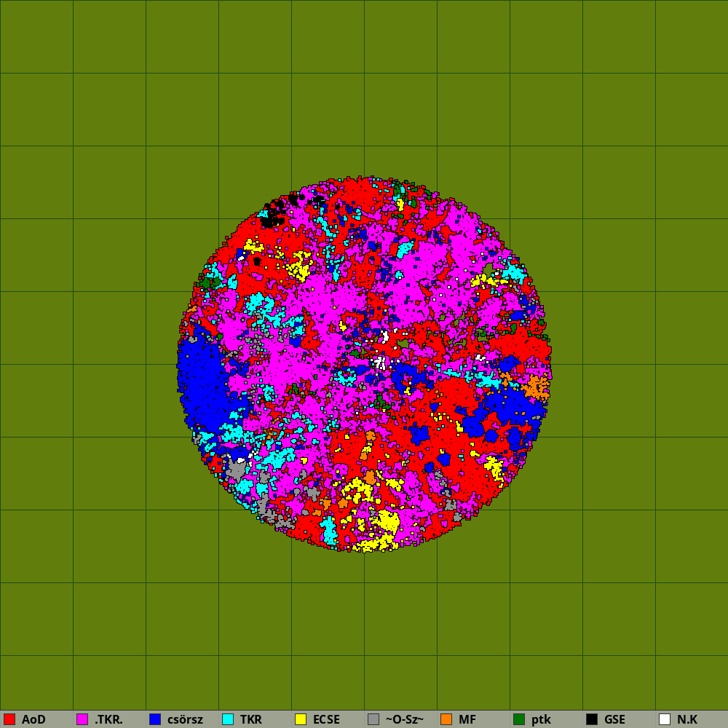Click the orange MF legend swatch
Image resolution: width=728 pixels, height=728 pixels.
pos(446,719)
